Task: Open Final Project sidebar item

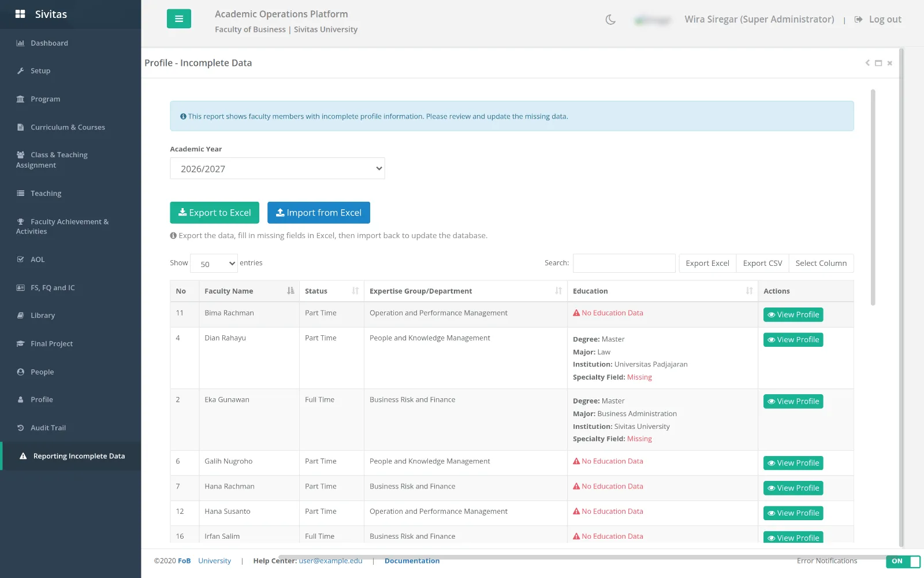Action: click(x=70, y=343)
